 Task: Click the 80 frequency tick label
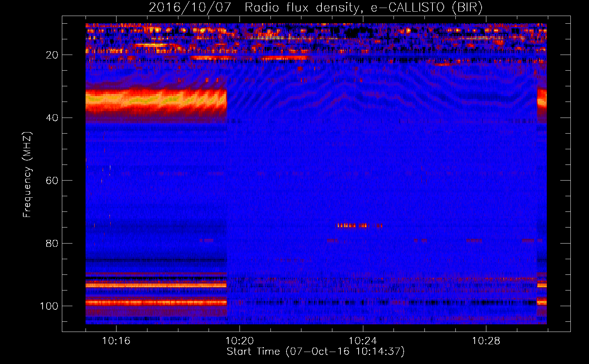click(52, 243)
